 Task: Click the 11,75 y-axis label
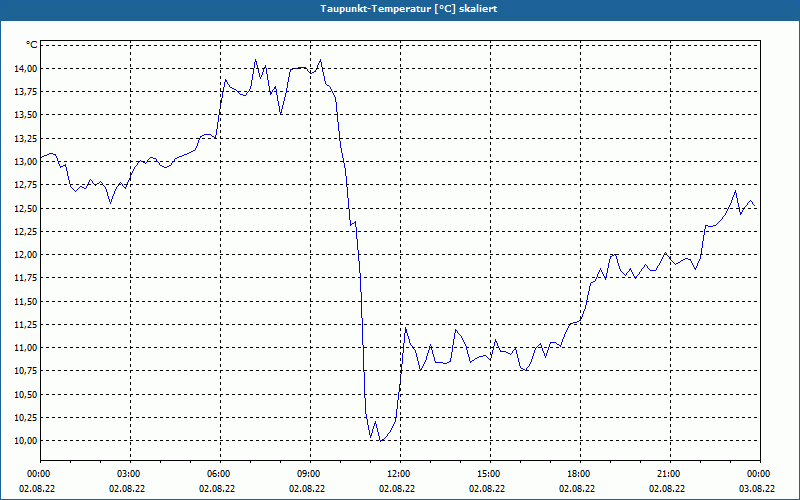[x=26, y=278]
